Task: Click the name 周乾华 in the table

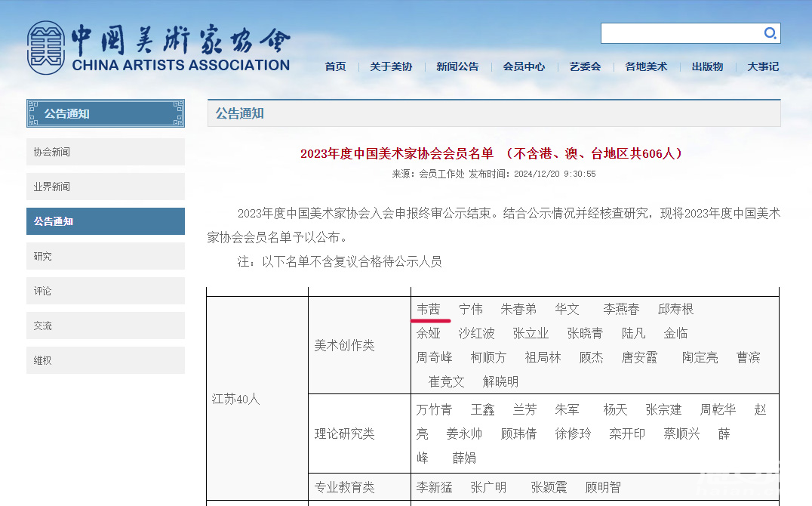Action: click(x=718, y=410)
